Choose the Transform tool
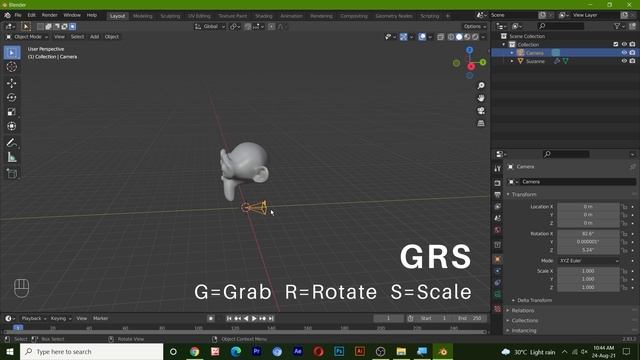The width and height of the screenshot is (640, 360). pyautogui.click(x=11, y=126)
